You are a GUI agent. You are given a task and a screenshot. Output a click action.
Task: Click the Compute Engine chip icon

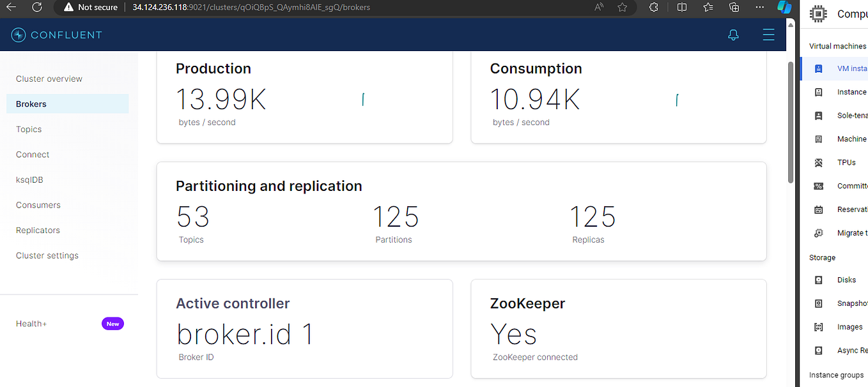click(818, 13)
